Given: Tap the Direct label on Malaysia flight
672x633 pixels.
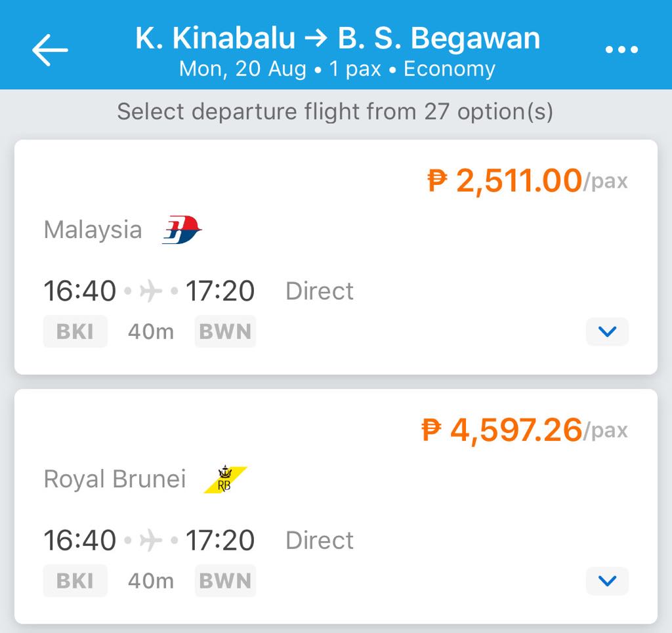Looking at the screenshot, I should [320, 291].
